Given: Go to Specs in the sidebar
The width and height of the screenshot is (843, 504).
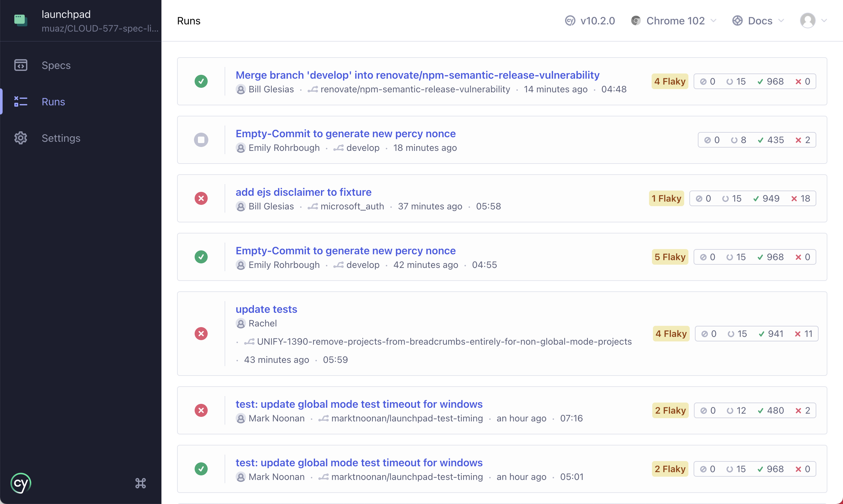Looking at the screenshot, I should click(56, 65).
